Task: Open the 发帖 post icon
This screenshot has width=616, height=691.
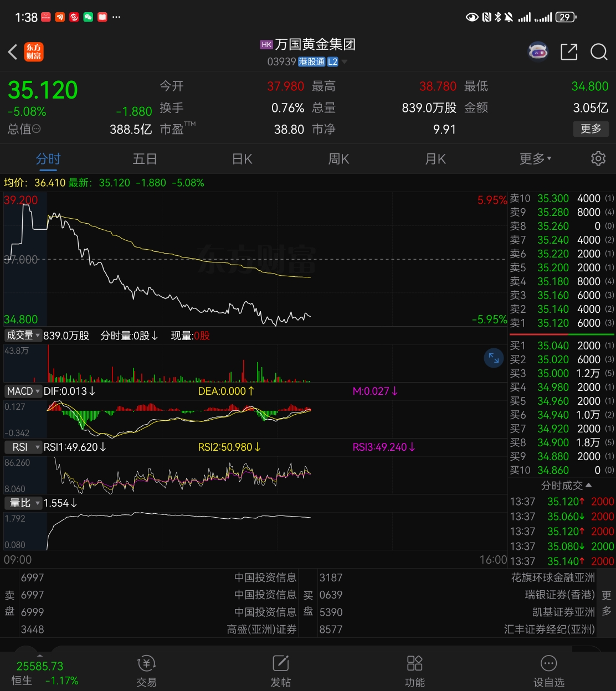Action: tap(281, 671)
